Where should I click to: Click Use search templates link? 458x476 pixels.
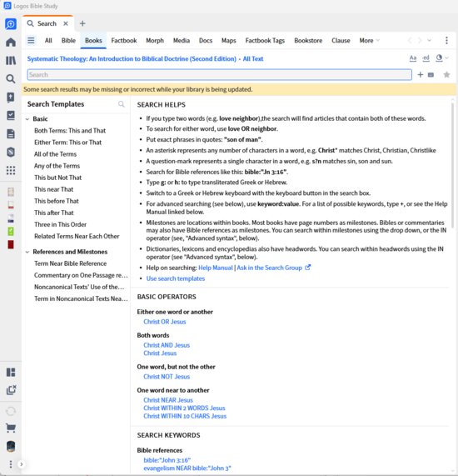click(176, 278)
